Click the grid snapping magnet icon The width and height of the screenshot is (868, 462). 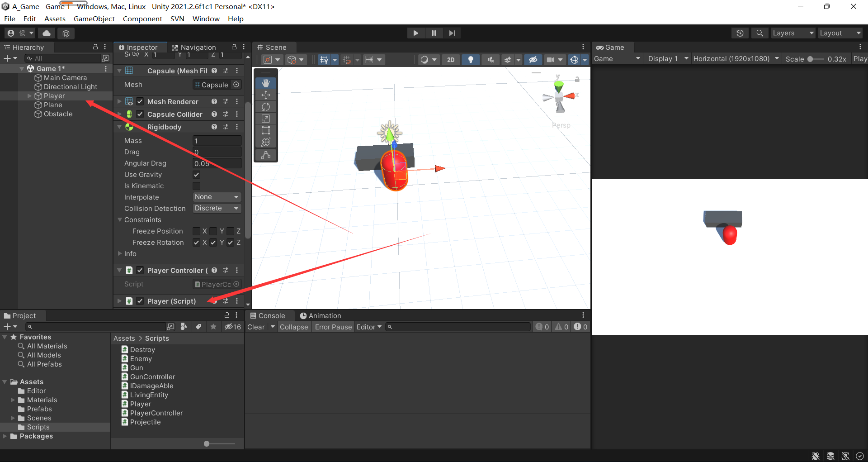pyautogui.click(x=347, y=59)
